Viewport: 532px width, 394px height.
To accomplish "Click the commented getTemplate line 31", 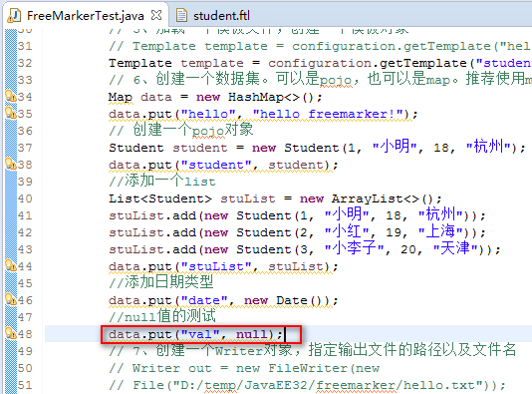I will pos(320,46).
